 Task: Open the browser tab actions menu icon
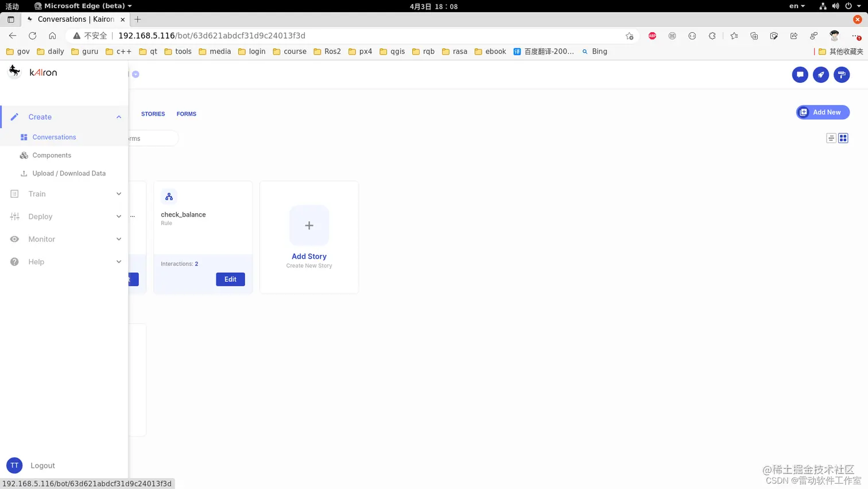click(x=11, y=19)
